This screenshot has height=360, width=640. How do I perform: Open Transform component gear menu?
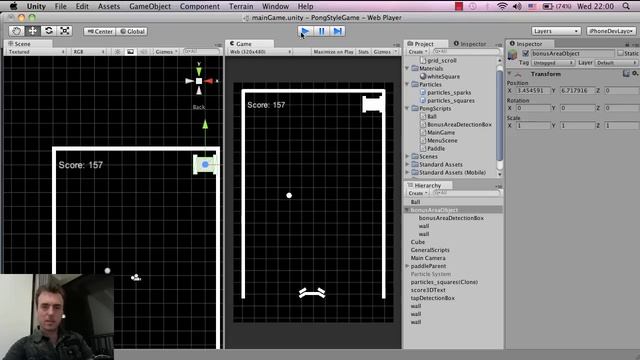tap(635, 73)
